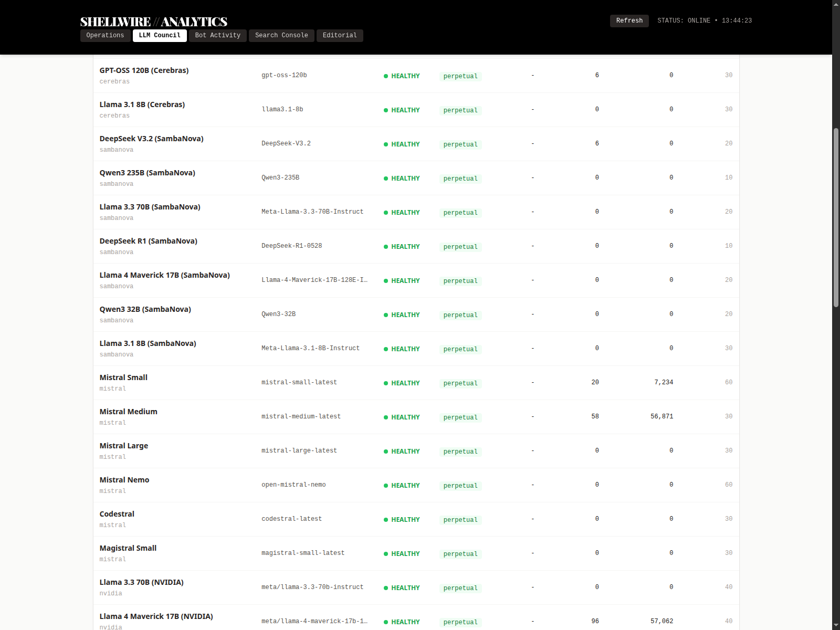Click DeepSeek V3.2 (SambaNova) model name
The height and width of the screenshot is (630, 840).
tap(151, 139)
